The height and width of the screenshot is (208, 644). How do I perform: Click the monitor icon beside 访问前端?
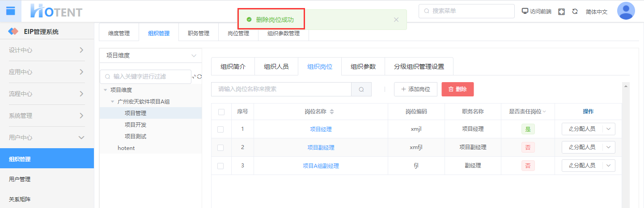pyautogui.click(x=525, y=11)
